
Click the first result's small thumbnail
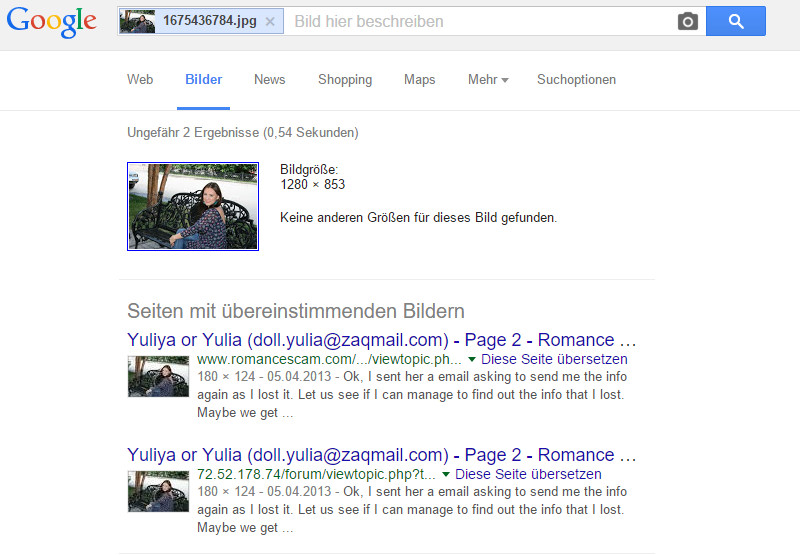tap(158, 376)
